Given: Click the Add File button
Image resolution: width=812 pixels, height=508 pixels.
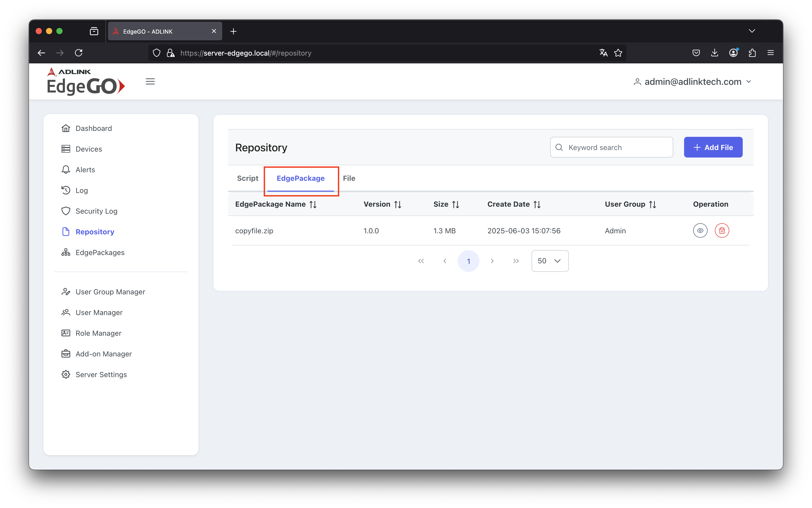Looking at the screenshot, I should click(713, 147).
